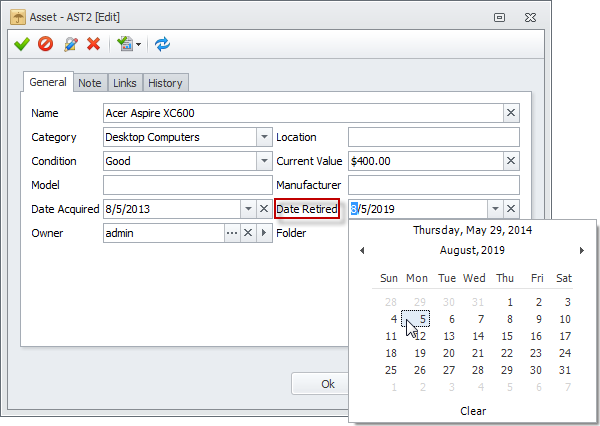Switch to the General tab
The width and height of the screenshot is (600, 426).
pos(48,82)
